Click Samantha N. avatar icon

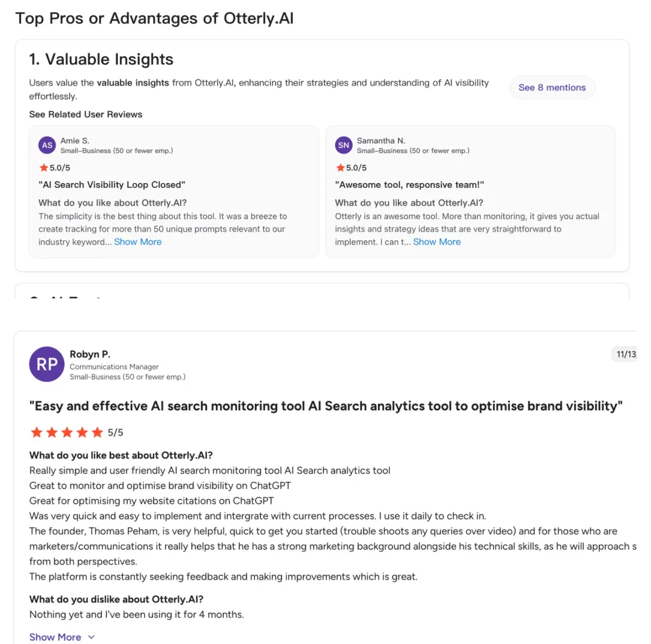point(344,145)
